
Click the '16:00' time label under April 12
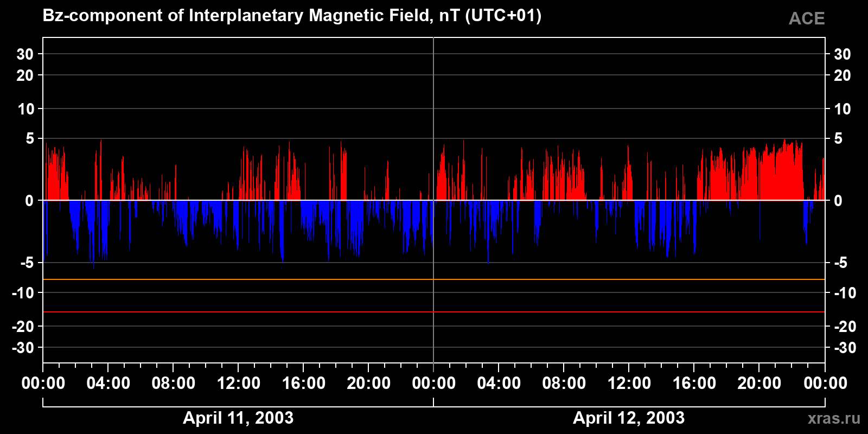tap(694, 383)
